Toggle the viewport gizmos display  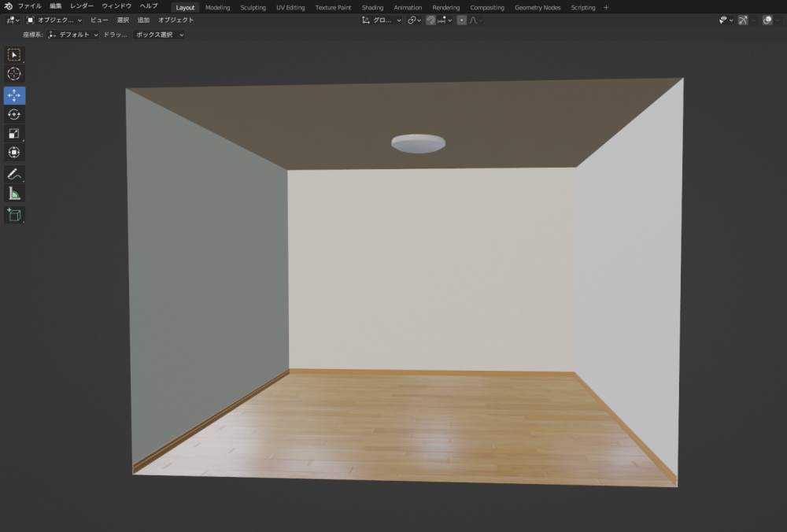(x=743, y=20)
